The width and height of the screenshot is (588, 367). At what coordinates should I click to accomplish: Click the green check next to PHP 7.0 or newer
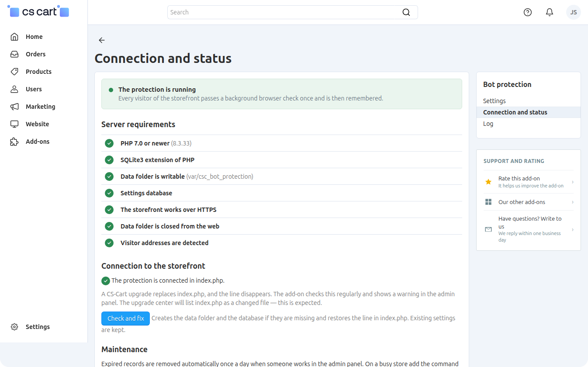109,143
